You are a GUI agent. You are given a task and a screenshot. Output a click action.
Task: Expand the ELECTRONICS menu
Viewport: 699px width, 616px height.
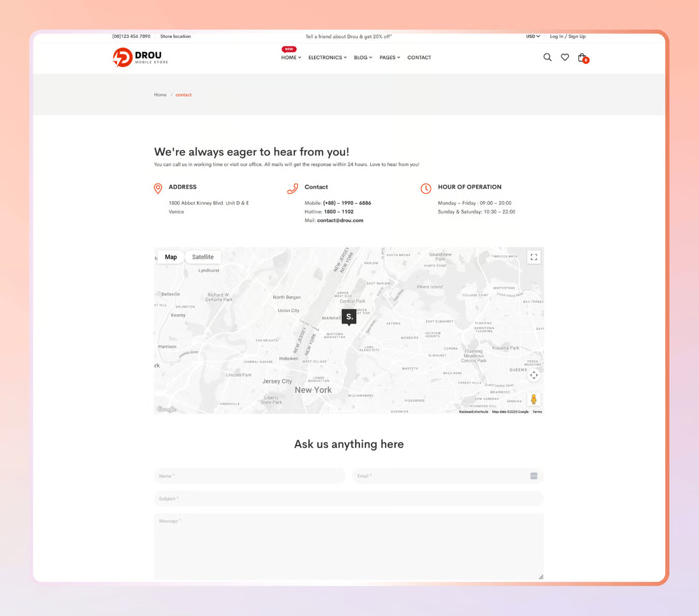327,57
